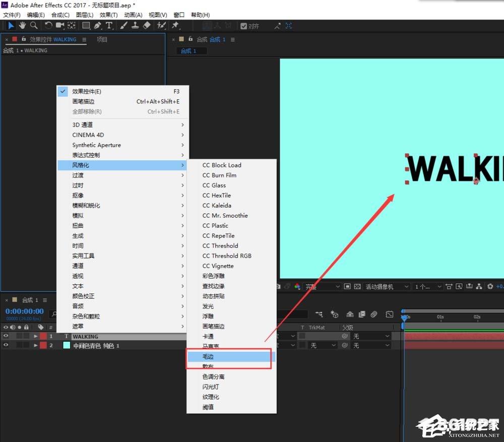The image size is (504, 442).
Task: Select the Brush tool
Action: [124, 25]
